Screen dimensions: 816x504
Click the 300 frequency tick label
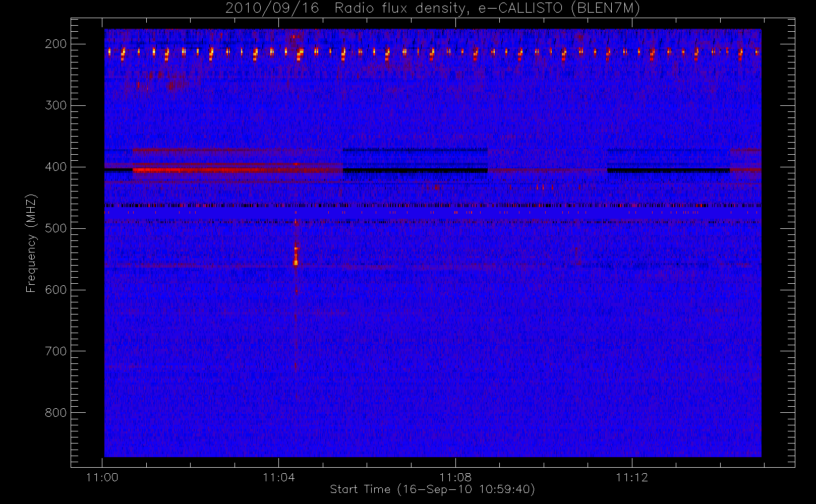coord(56,105)
